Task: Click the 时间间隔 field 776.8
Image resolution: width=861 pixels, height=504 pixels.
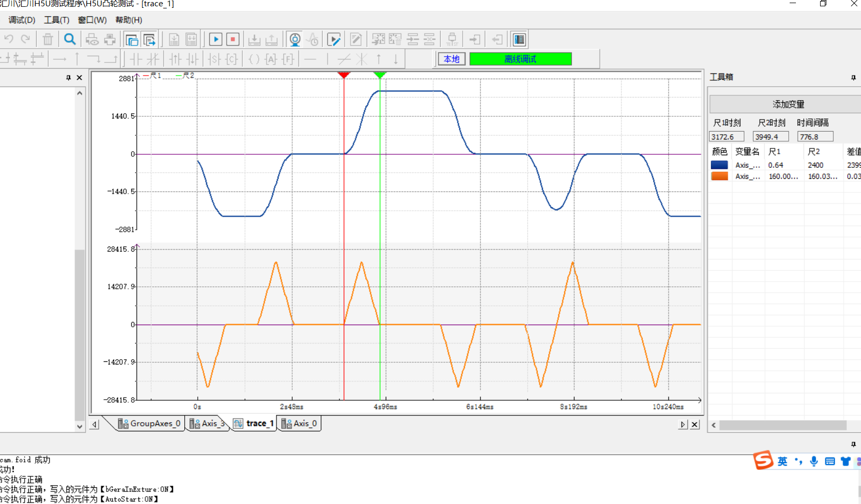Action: pyautogui.click(x=815, y=136)
